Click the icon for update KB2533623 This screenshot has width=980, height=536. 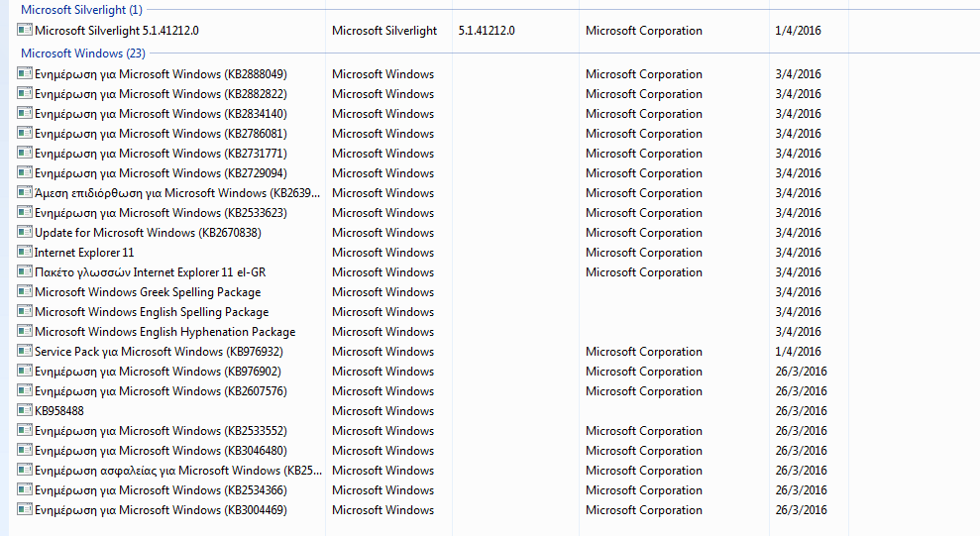coord(25,212)
